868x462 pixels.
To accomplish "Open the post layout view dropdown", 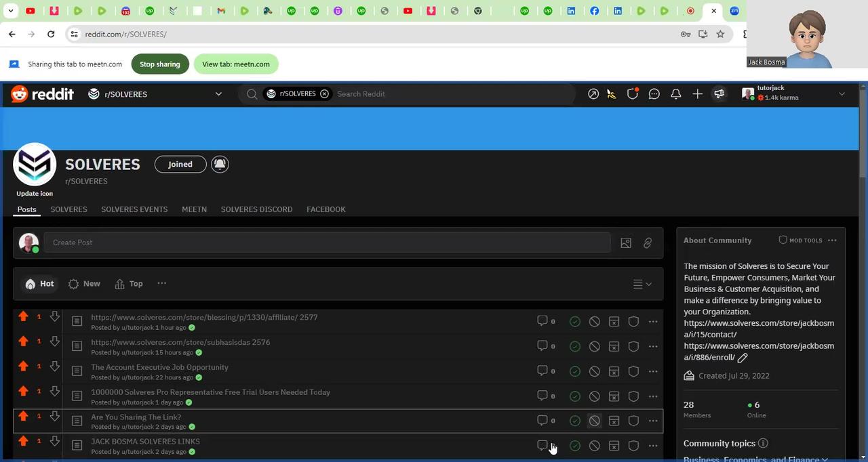I will 642,285.
